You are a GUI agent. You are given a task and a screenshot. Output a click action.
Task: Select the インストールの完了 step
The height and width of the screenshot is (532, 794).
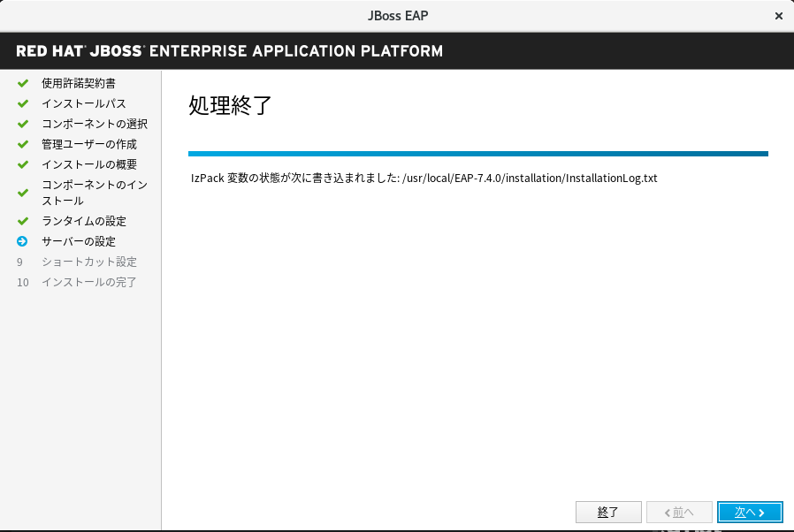click(89, 282)
